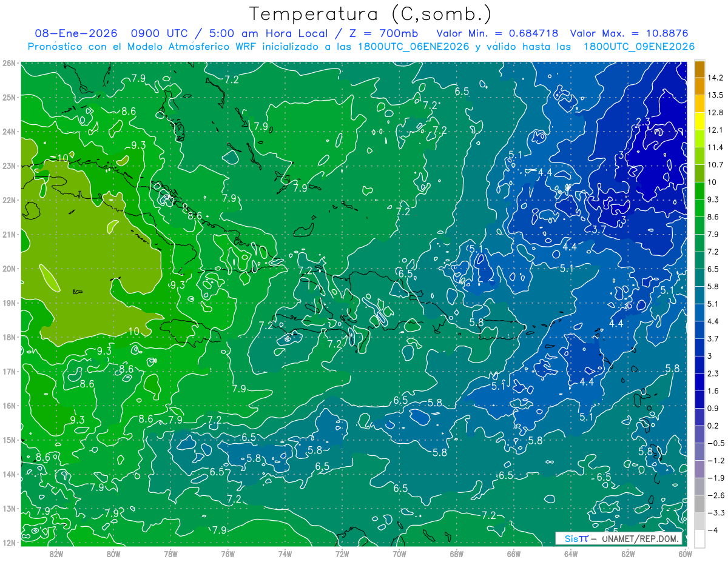The image size is (728, 562).
Task: Click the '2.3' contour label on the map
Action: [x=643, y=123]
